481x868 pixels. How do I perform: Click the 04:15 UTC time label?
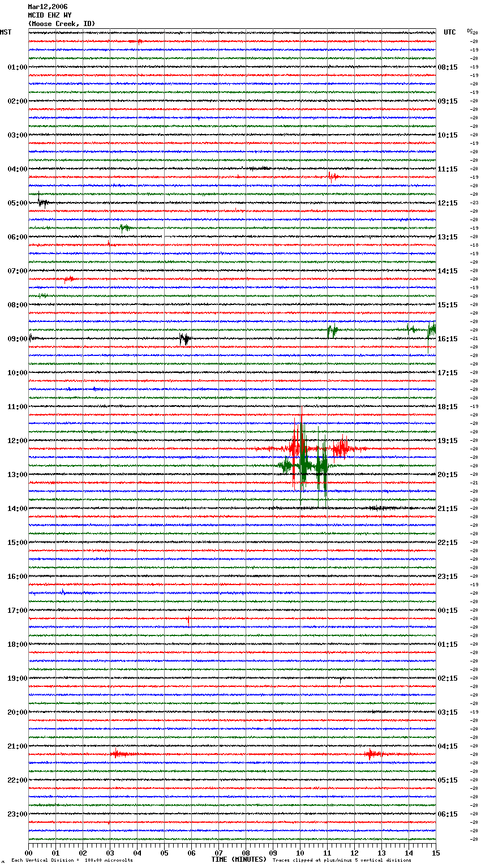coord(448,746)
